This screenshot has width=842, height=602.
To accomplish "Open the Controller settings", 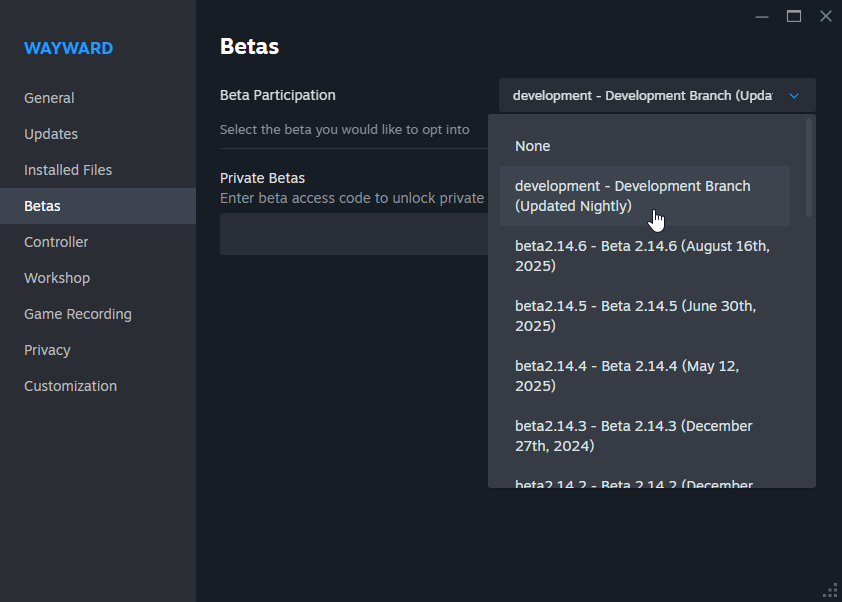I will coord(56,242).
